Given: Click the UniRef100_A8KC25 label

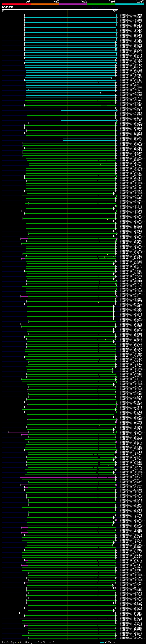Looking at the screenshot, I should [x=131, y=485].
